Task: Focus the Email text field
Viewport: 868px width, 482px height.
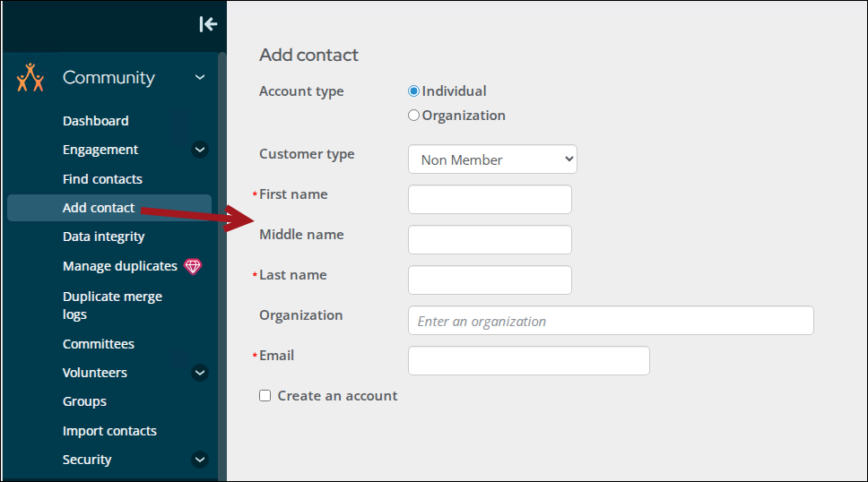Action: point(528,361)
